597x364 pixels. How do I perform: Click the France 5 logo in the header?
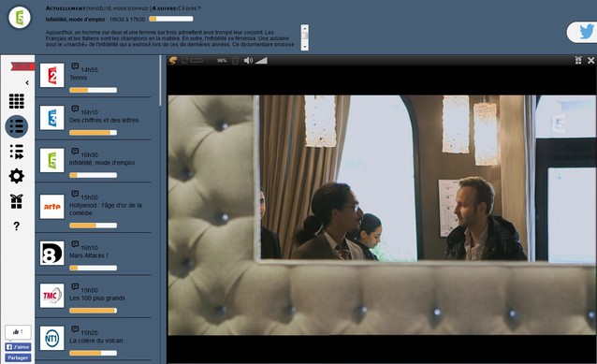20,18
